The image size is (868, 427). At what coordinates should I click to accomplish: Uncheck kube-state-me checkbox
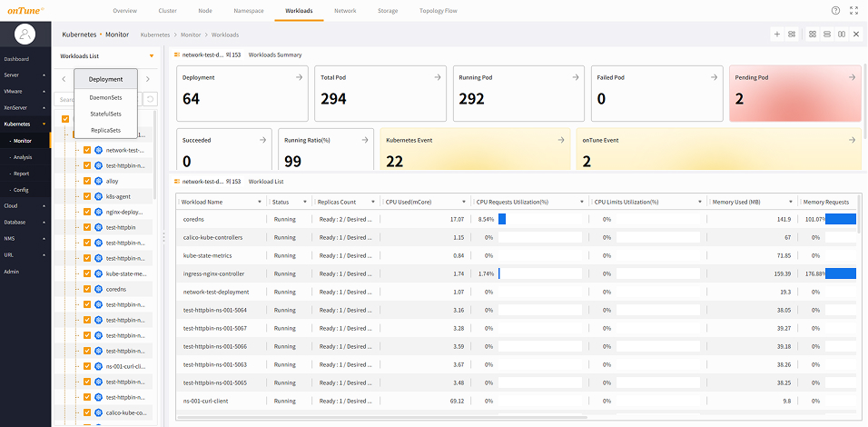pyautogui.click(x=87, y=273)
